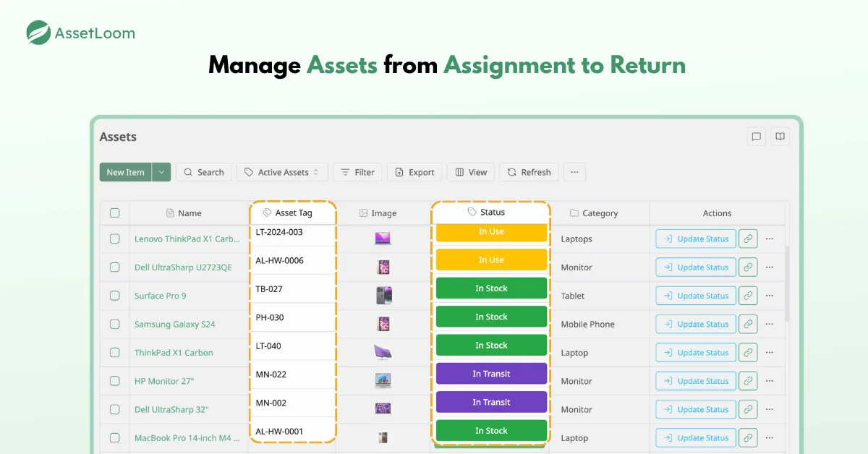
Task: Open the Lenovo ThinkPad X1 Carb... asset link
Action: 187,239
